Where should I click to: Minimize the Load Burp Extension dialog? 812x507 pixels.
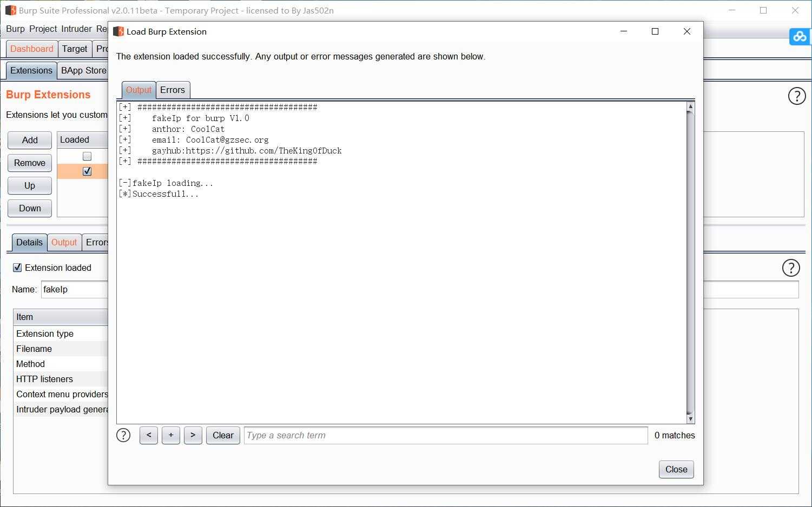click(624, 31)
